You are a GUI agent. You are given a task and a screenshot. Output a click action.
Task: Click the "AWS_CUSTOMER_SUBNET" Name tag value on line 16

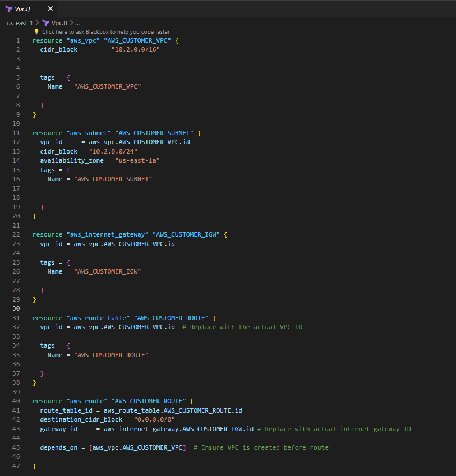click(x=113, y=179)
